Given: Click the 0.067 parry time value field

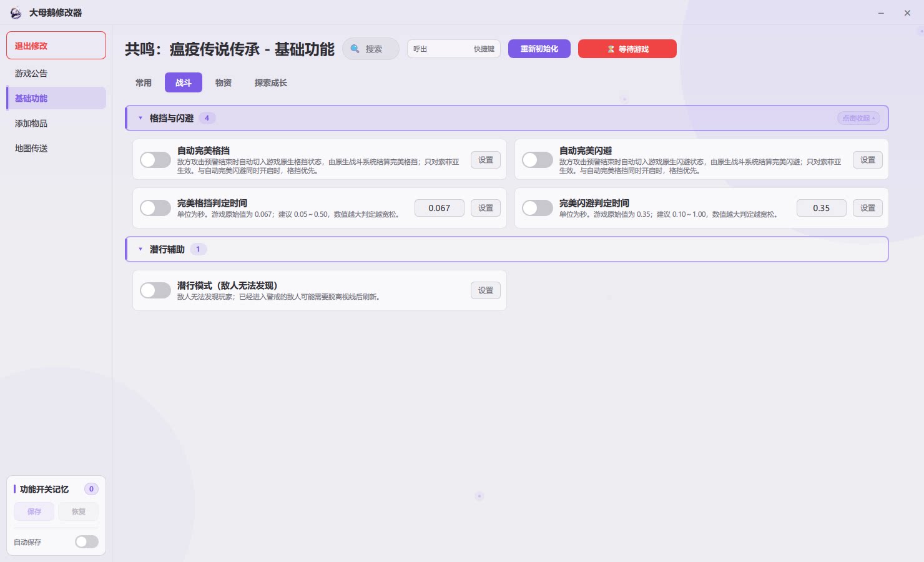Looking at the screenshot, I should (440, 208).
